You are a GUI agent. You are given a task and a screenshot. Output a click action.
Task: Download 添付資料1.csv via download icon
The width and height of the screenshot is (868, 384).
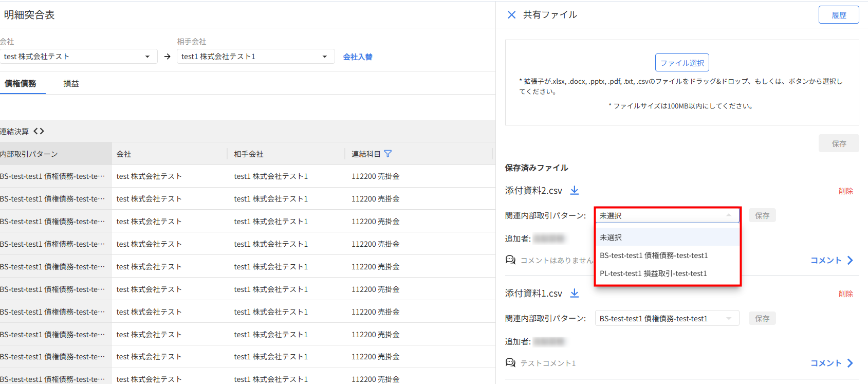point(575,294)
